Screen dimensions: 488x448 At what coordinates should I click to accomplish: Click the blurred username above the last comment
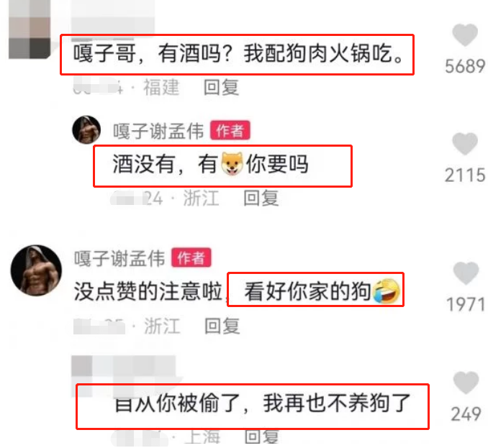(x=124, y=366)
